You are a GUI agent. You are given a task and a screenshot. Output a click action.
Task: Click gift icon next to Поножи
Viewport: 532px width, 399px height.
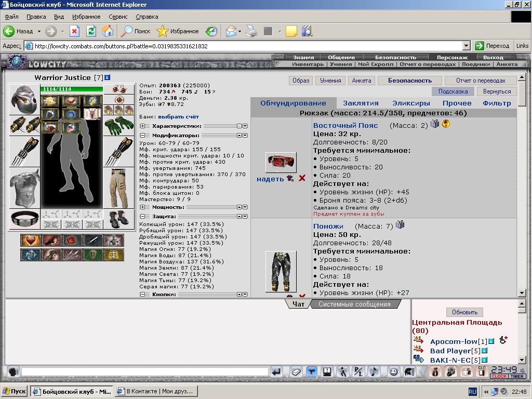coord(401,224)
